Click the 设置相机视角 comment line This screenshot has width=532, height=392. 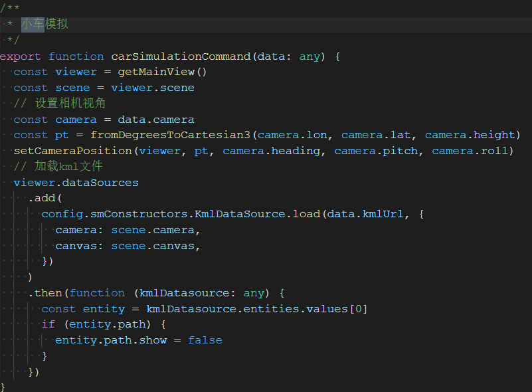(x=70, y=104)
